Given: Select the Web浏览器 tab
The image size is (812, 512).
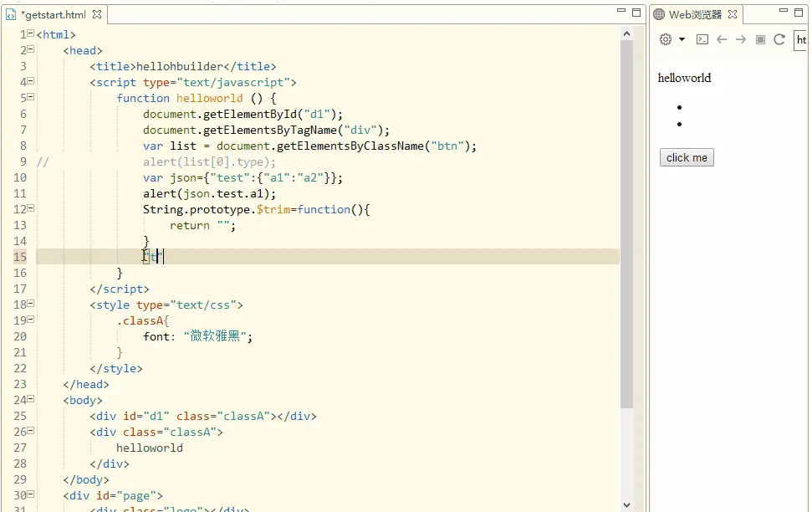Looking at the screenshot, I should [x=695, y=14].
